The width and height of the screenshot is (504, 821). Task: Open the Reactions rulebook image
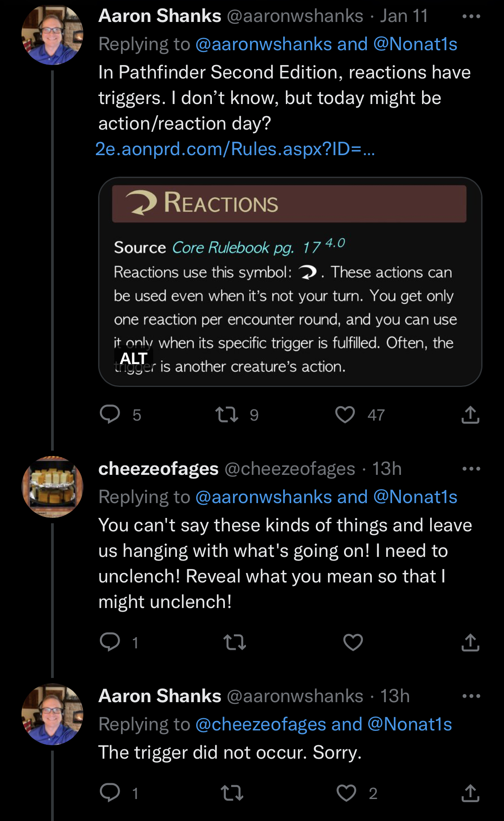[x=289, y=287]
